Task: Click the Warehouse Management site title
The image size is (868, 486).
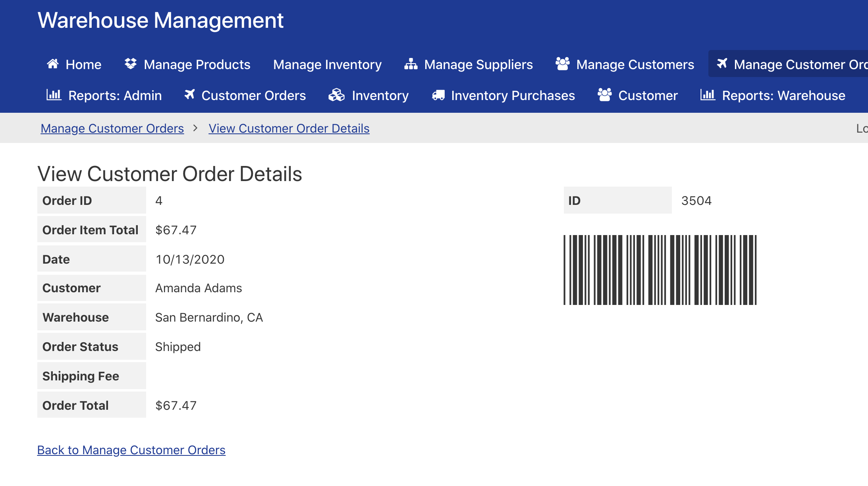Action: (x=160, y=20)
